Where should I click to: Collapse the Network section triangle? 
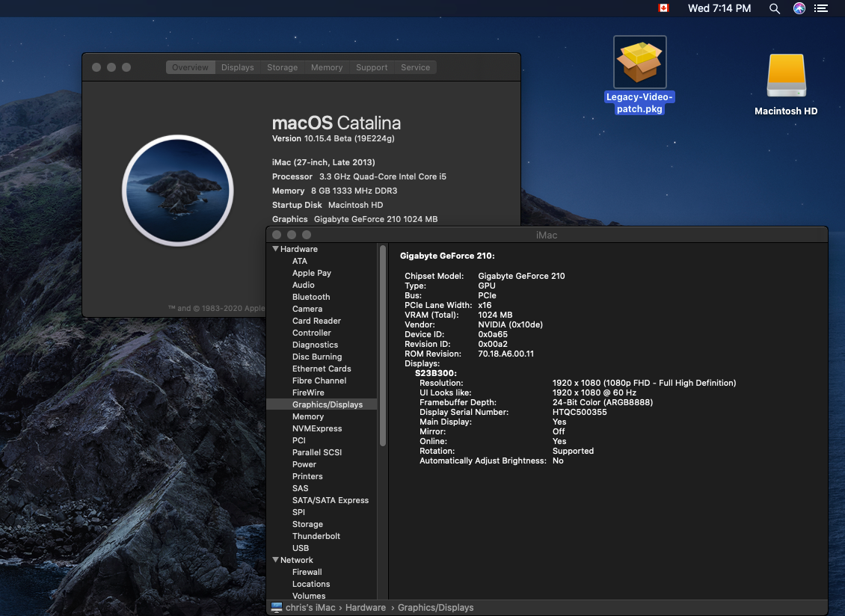[275, 560]
